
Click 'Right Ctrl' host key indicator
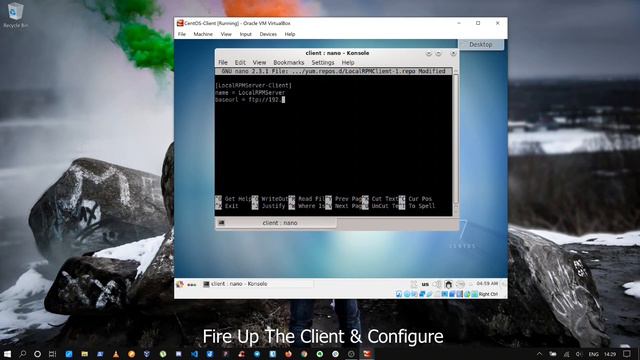click(x=488, y=294)
